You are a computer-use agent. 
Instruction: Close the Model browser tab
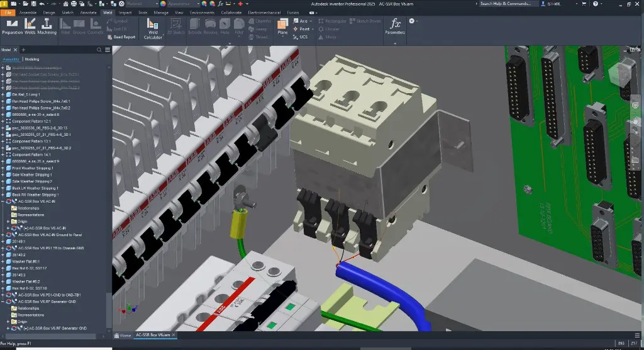click(x=15, y=50)
